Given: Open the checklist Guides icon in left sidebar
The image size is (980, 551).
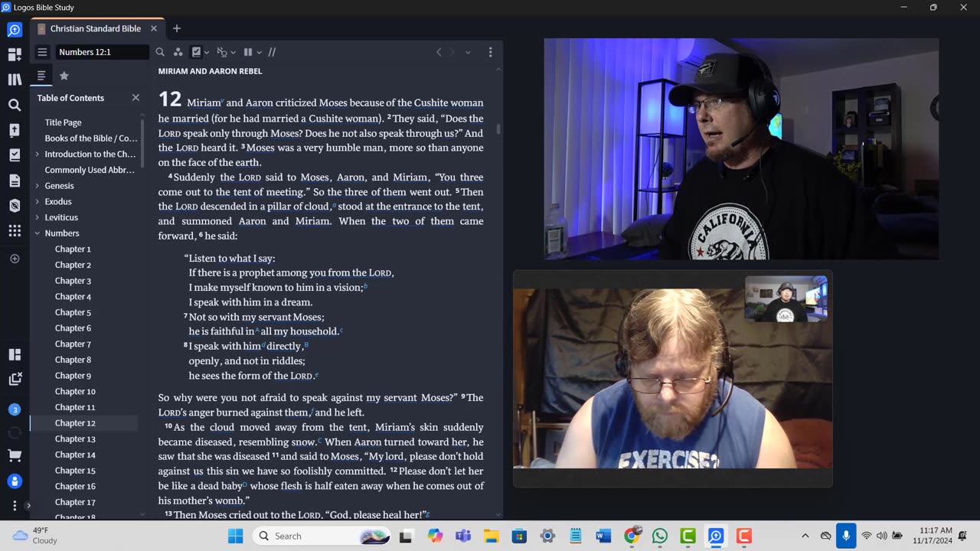Looking at the screenshot, I should pos(15,155).
